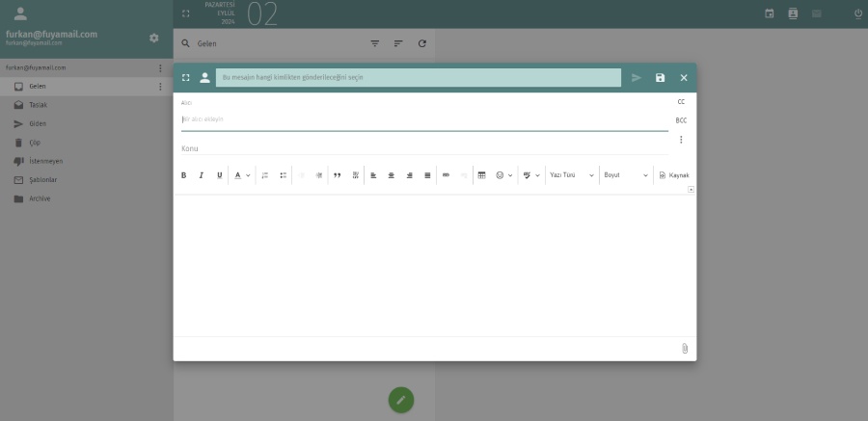Switch to Kaynak source view
The image size is (868, 421).
[x=673, y=175]
